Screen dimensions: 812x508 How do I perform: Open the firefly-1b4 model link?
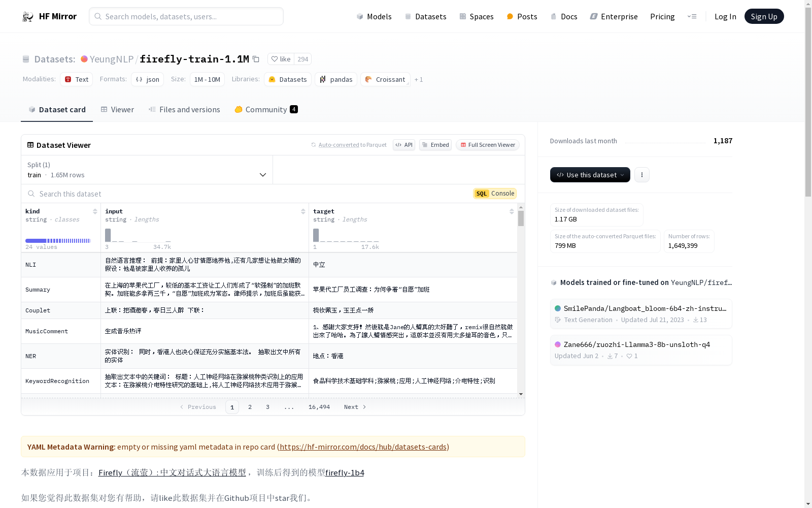pos(345,472)
